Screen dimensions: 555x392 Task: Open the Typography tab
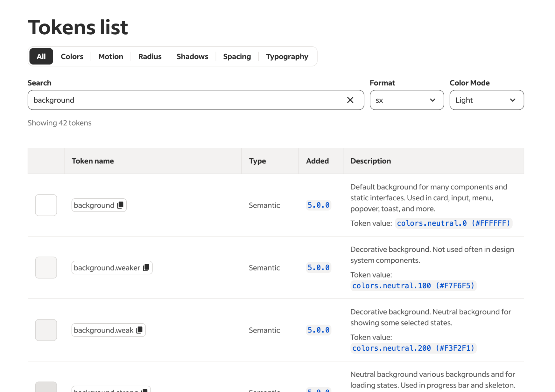pyautogui.click(x=287, y=56)
